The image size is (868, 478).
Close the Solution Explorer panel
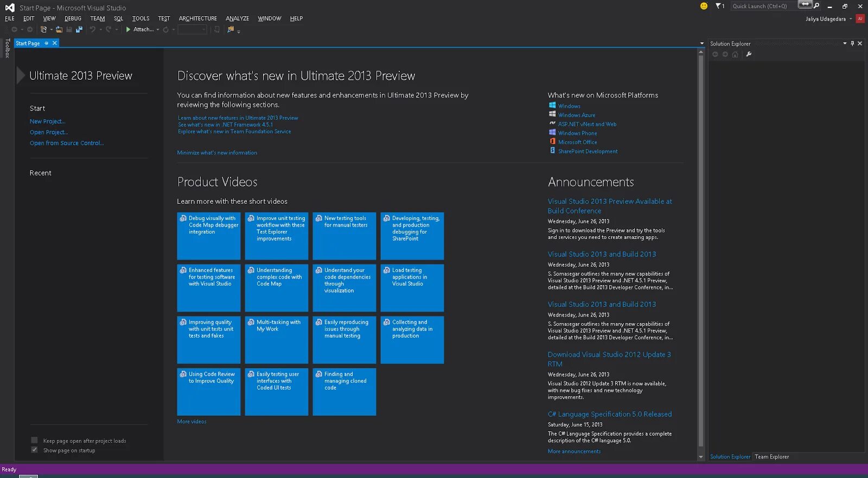860,43
